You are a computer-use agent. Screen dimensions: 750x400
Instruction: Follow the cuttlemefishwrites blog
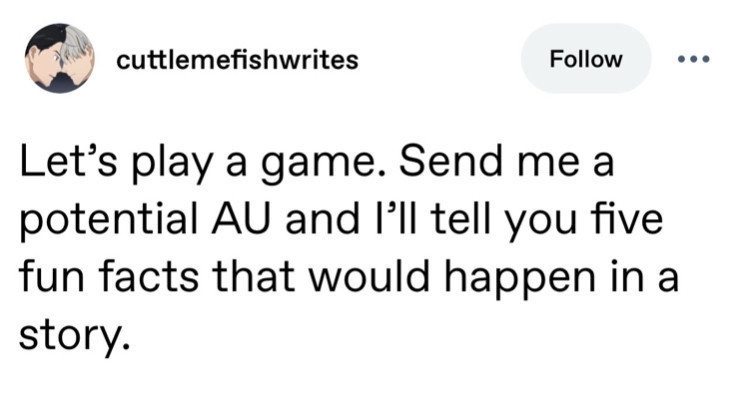pos(586,59)
